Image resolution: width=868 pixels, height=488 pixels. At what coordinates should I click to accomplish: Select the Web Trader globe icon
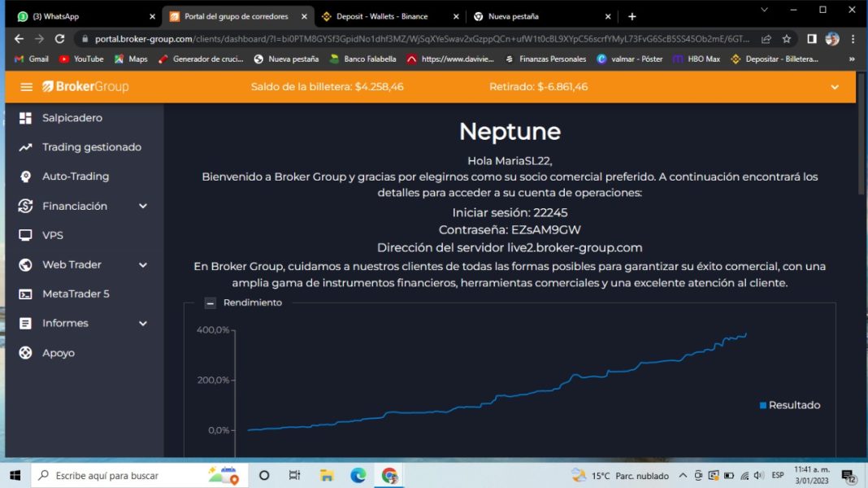pos(25,265)
